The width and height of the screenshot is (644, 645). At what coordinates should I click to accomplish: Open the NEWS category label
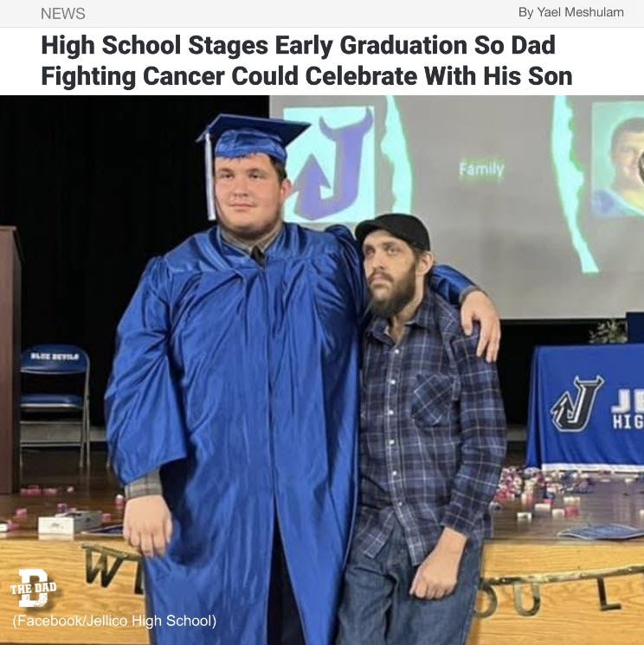click(x=63, y=14)
